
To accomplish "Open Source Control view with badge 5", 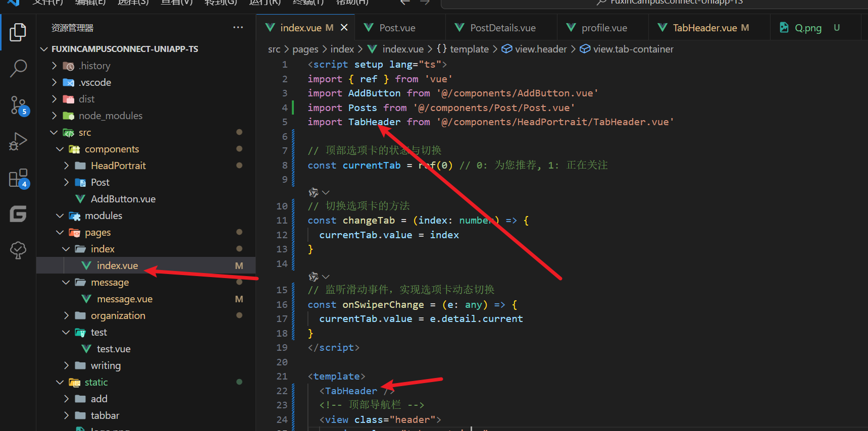I will [x=19, y=105].
